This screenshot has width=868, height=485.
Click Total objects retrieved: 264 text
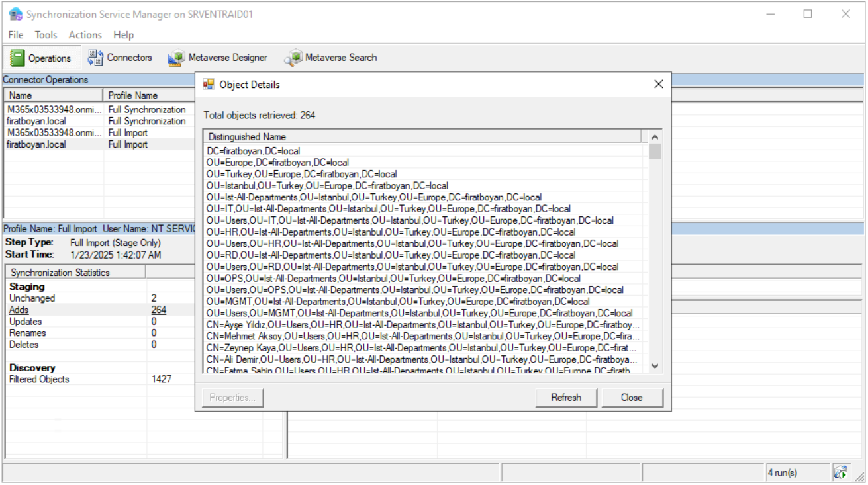[x=260, y=115]
